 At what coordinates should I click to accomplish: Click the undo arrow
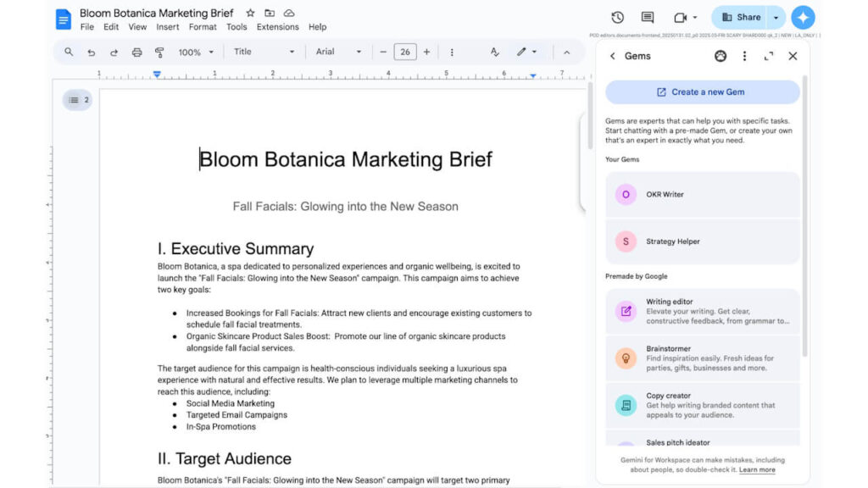tap(91, 52)
